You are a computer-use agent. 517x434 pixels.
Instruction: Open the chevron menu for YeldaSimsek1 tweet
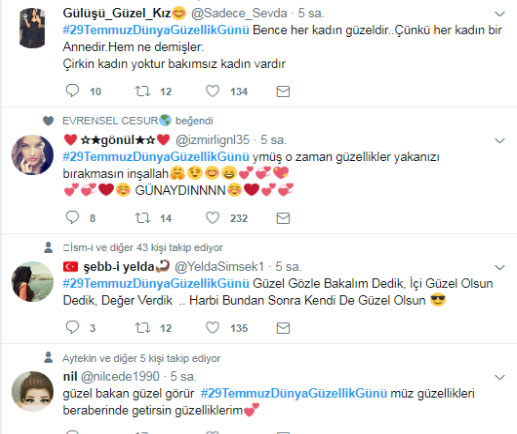[499, 267]
